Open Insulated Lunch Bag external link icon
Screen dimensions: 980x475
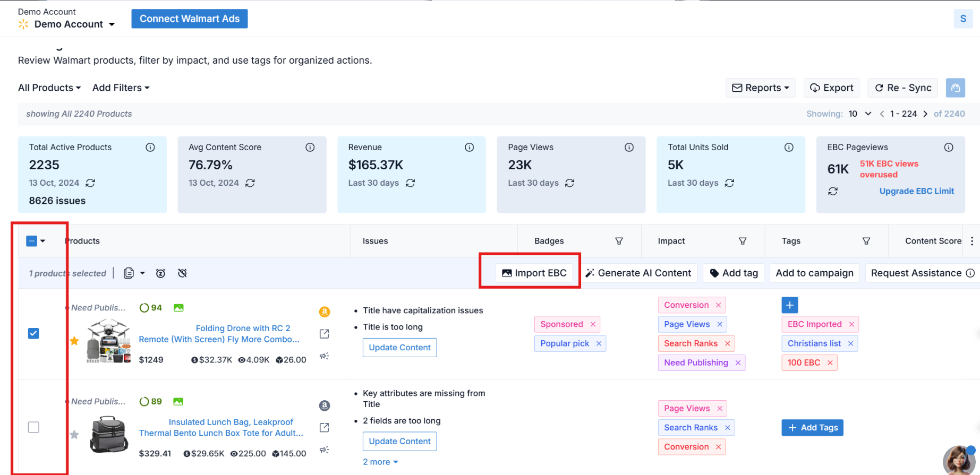coord(325,428)
